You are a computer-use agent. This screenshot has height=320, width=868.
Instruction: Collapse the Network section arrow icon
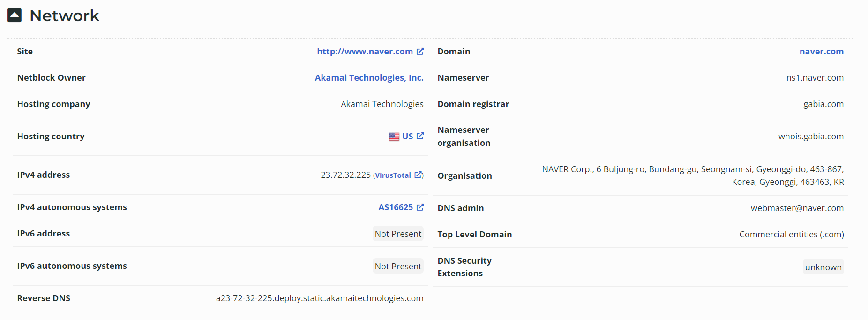15,15
